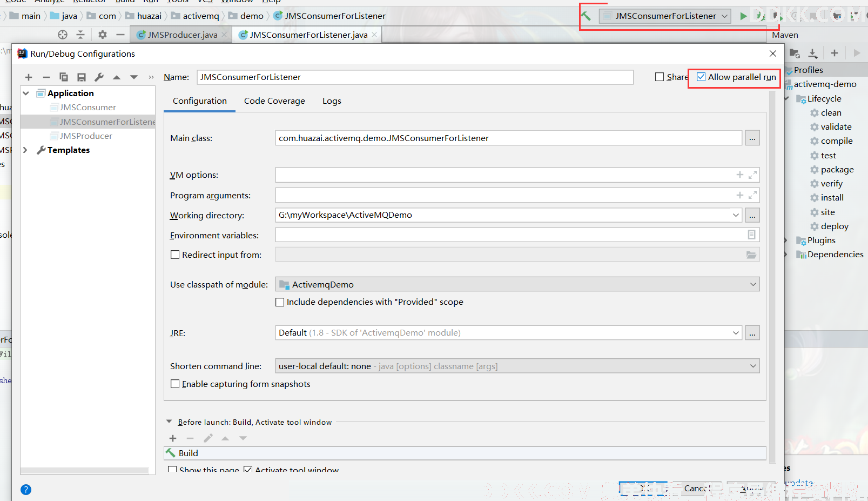
Task: Click the Environment variables field
Action: (x=517, y=235)
